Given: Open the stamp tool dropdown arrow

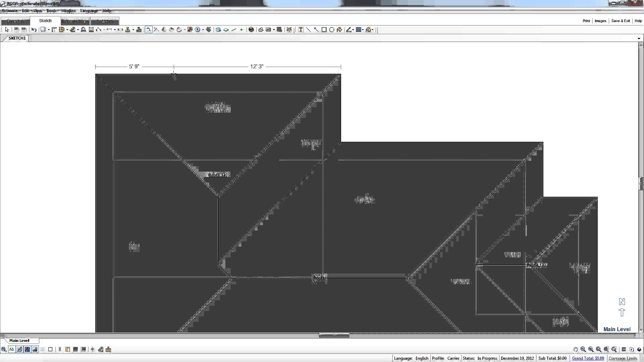Looking at the screenshot, I should [133, 29].
